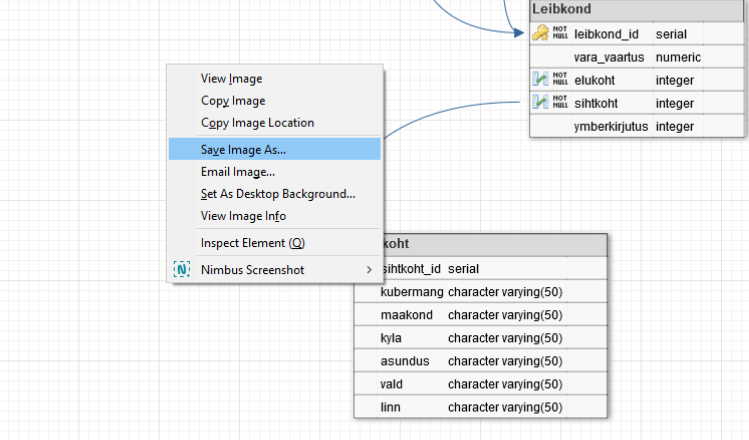
Task: Choose View Image from context menu
Action: coord(275,78)
